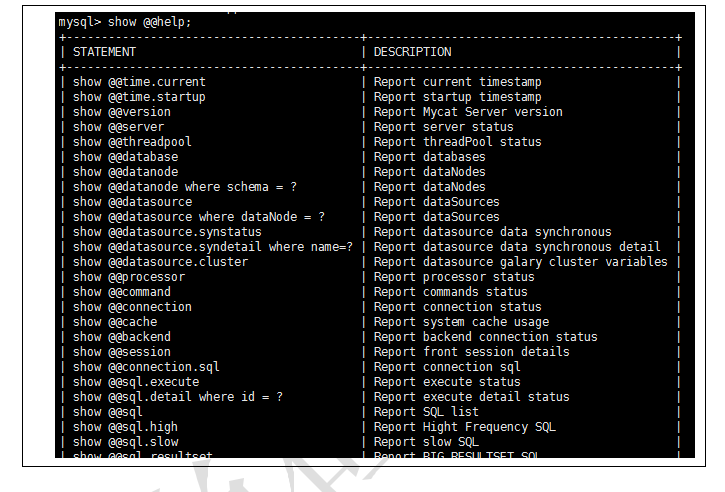Click 'show @@datasource.cluster' statement
725x492 pixels.
[x=160, y=262]
